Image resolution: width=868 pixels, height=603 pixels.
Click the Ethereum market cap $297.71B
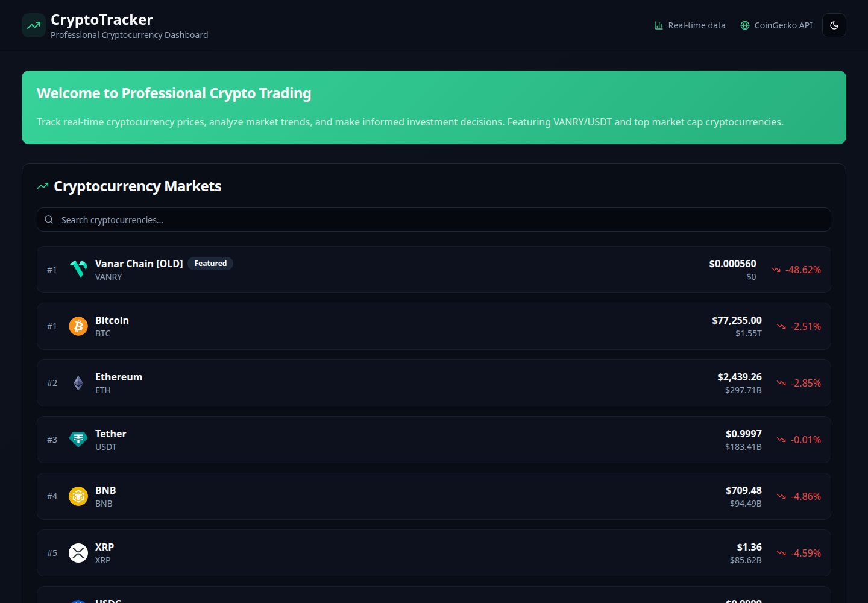click(743, 390)
